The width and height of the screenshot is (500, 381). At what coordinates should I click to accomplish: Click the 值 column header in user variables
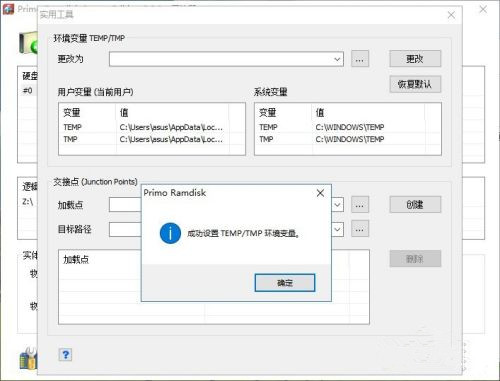tap(173, 113)
